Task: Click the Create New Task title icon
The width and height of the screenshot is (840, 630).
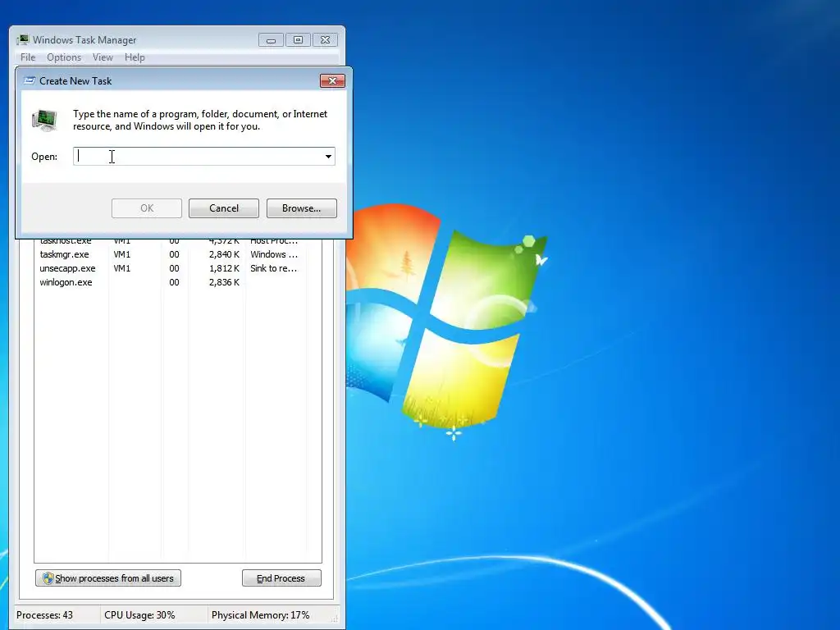Action: click(30, 81)
